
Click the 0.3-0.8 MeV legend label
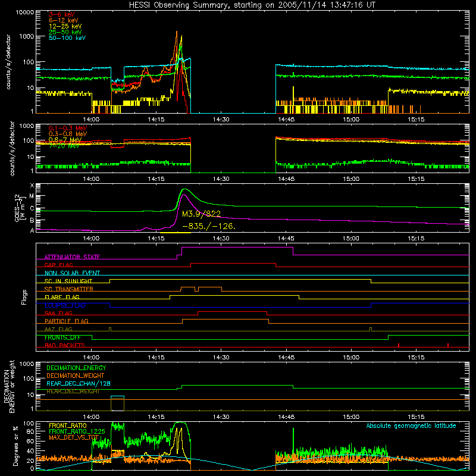point(68,134)
